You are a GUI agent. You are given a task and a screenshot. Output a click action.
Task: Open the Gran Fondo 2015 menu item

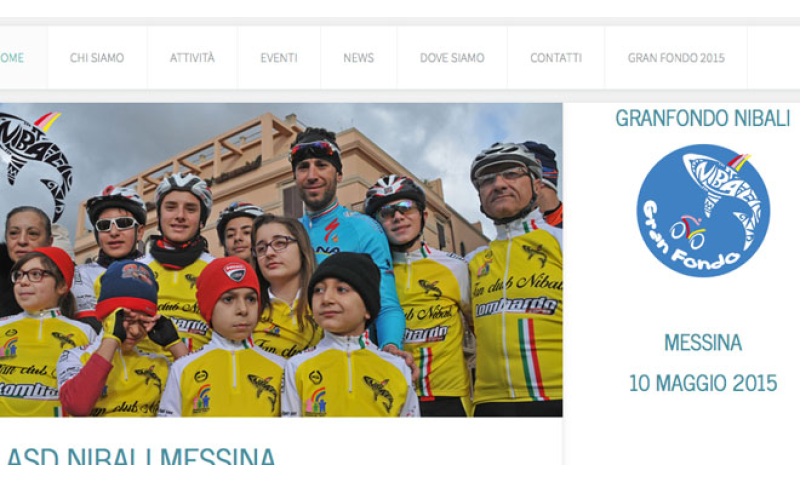tap(676, 58)
